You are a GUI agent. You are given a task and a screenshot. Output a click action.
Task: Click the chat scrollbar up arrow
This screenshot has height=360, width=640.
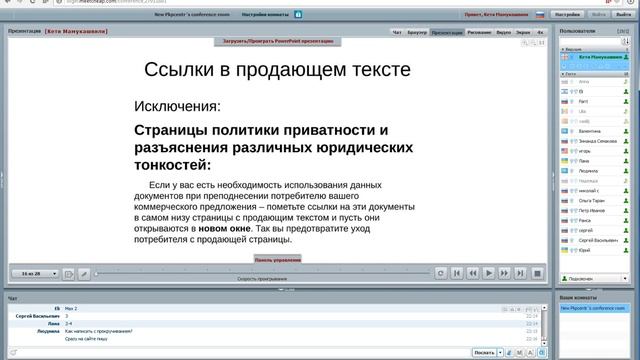[544, 308]
